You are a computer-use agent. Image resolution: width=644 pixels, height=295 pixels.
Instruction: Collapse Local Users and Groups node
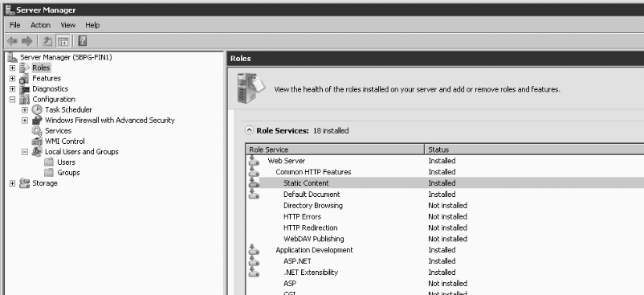[25, 152]
